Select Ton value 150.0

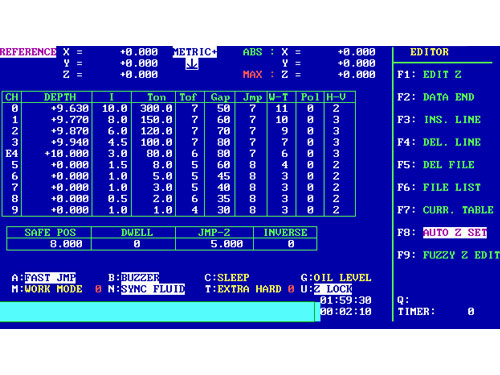click(156, 119)
